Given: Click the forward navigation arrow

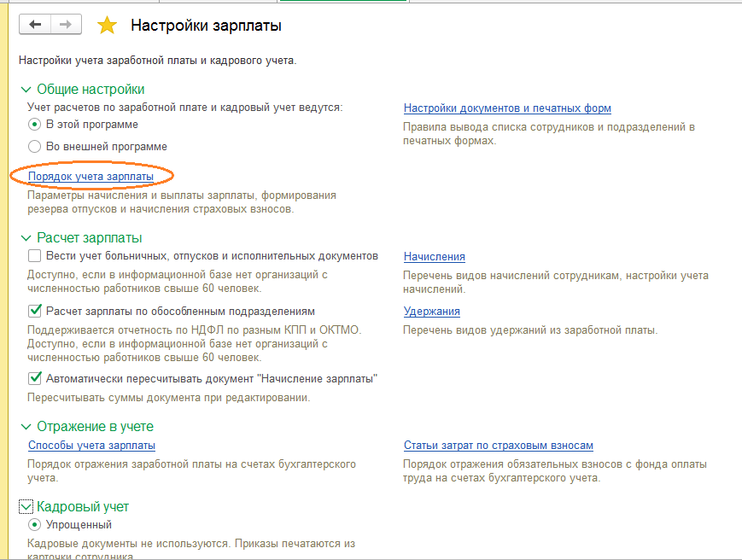Looking at the screenshot, I should coord(65,24).
